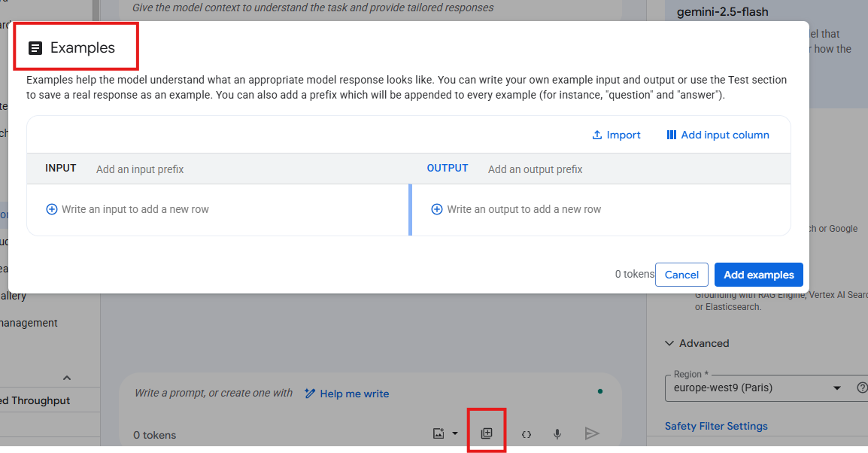Click Write an input to add a new row
The width and height of the screenshot is (868, 453).
pyautogui.click(x=135, y=209)
